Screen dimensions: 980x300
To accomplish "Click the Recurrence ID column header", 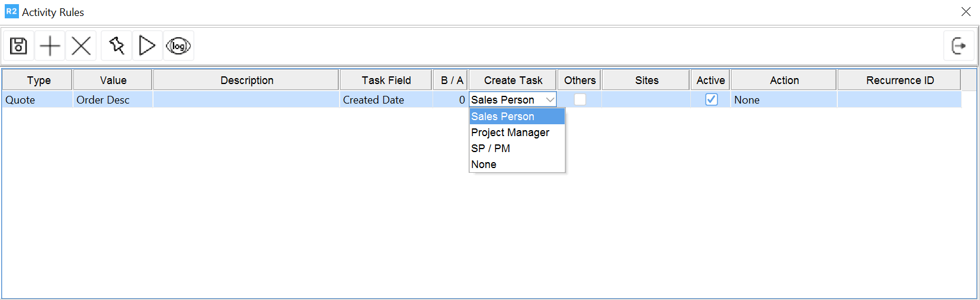I will tap(899, 80).
